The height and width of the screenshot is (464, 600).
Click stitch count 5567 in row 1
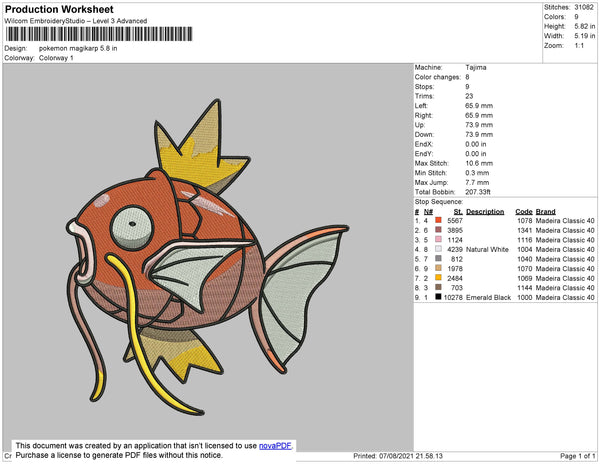pyautogui.click(x=455, y=221)
